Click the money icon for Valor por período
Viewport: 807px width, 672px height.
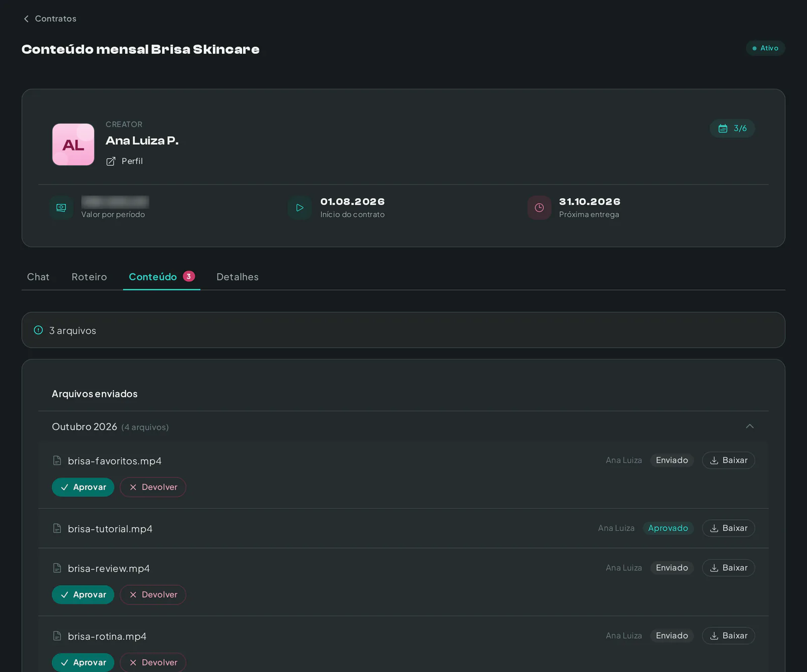[x=62, y=208]
